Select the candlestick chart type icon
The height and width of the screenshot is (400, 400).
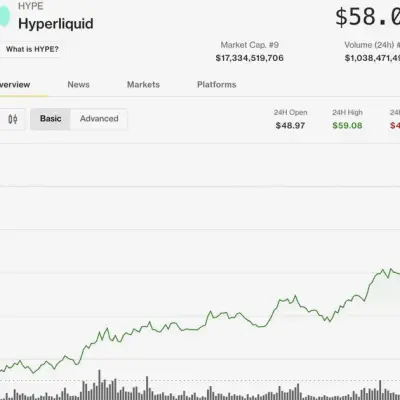coord(13,119)
